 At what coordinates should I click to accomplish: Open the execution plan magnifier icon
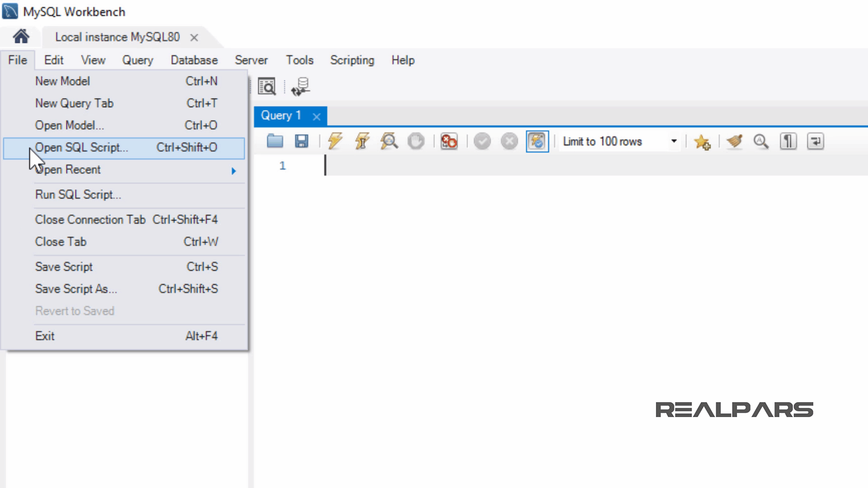(389, 141)
